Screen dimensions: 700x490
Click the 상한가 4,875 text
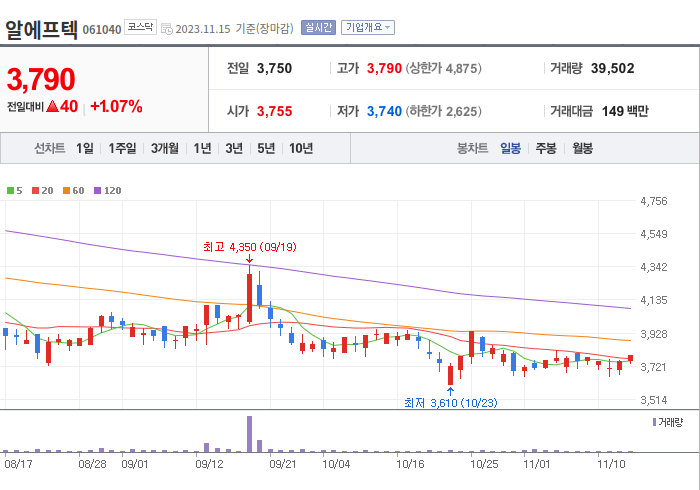pos(444,68)
